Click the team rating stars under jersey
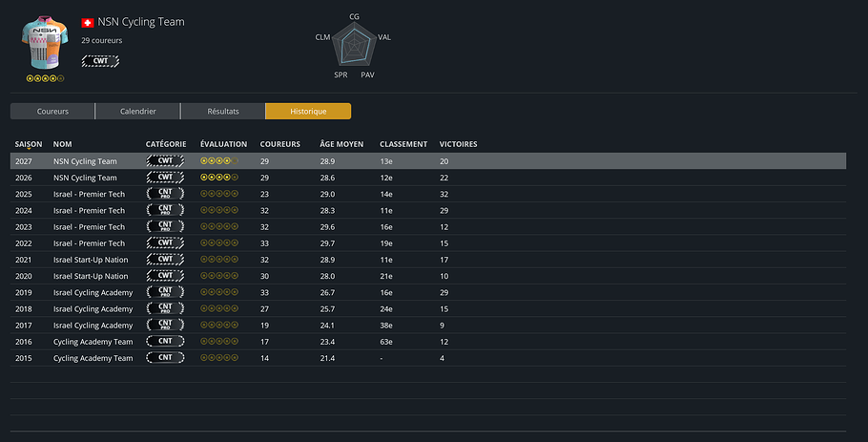The height and width of the screenshot is (442, 868). coord(46,78)
